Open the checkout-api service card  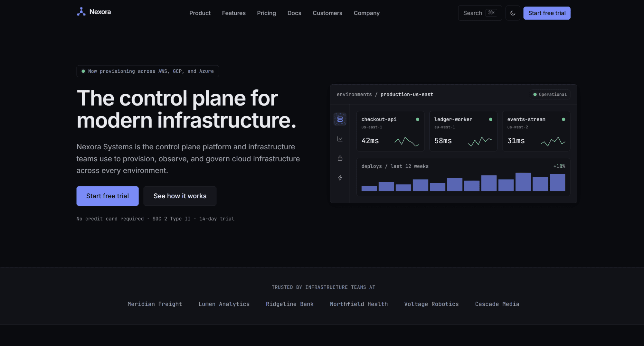coord(390,131)
